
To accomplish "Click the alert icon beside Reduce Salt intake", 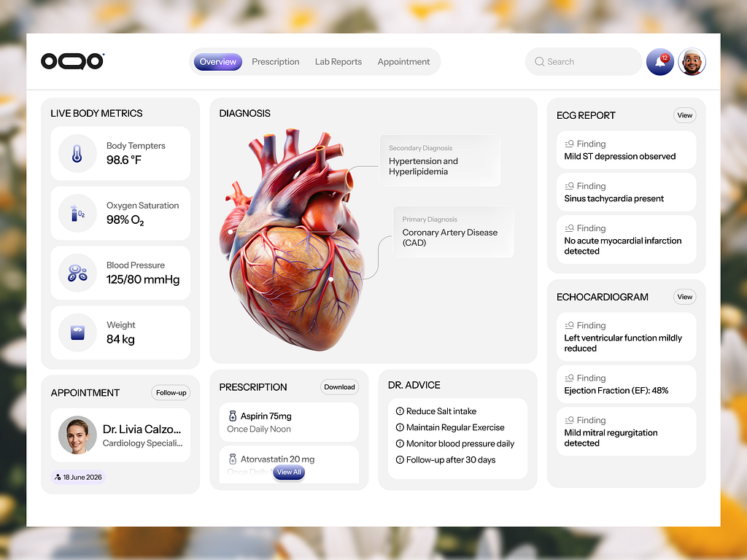I will 400,411.
